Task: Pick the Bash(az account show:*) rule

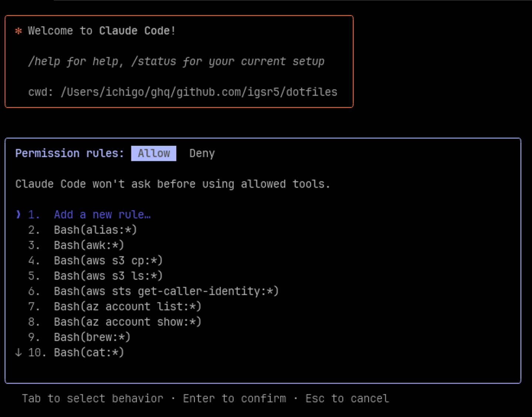Action: click(127, 322)
